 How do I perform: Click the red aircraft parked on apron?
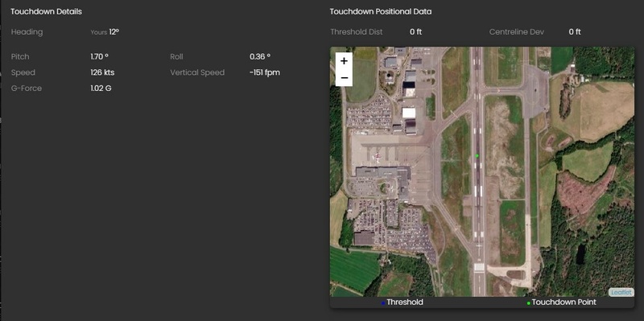tap(377, 156)
